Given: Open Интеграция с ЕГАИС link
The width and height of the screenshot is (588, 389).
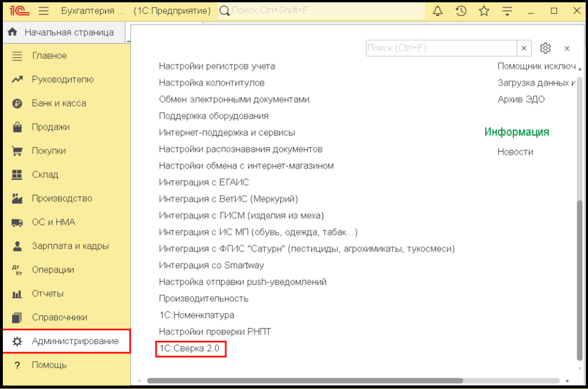Looking at the screenshot, I should click(x=203, y=182).
